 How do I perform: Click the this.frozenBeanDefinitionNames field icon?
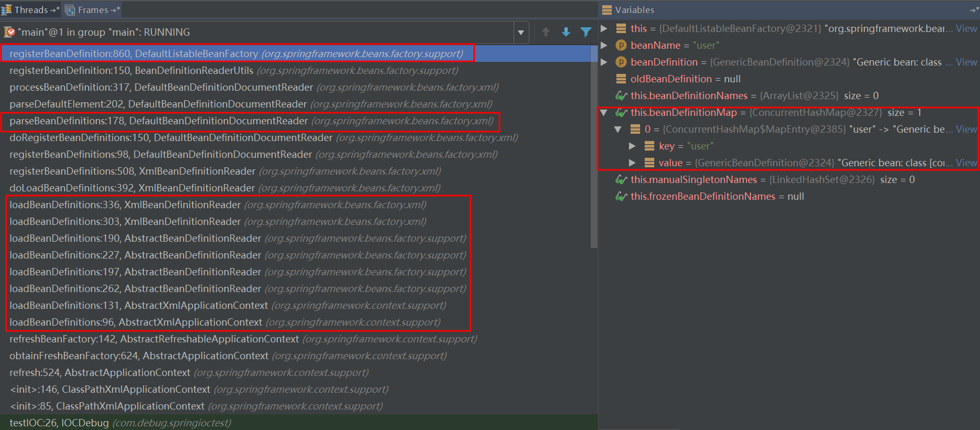pos(621,196)
